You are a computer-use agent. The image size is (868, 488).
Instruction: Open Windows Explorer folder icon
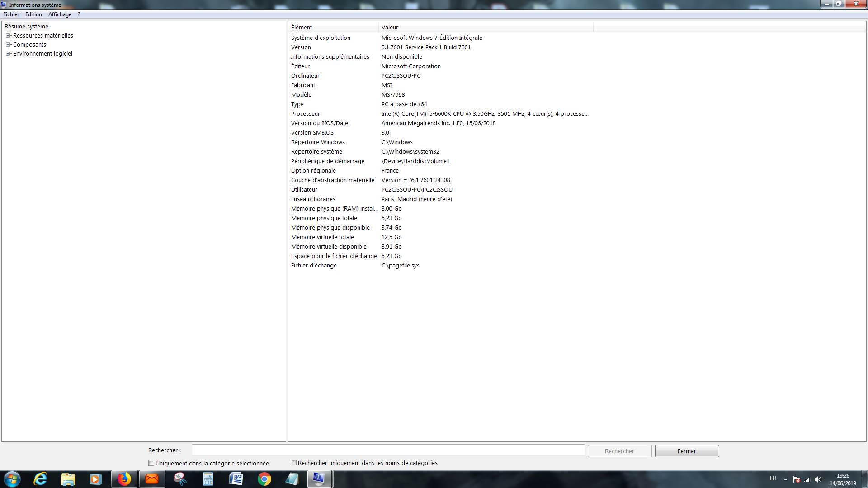[x=68, y=479]
